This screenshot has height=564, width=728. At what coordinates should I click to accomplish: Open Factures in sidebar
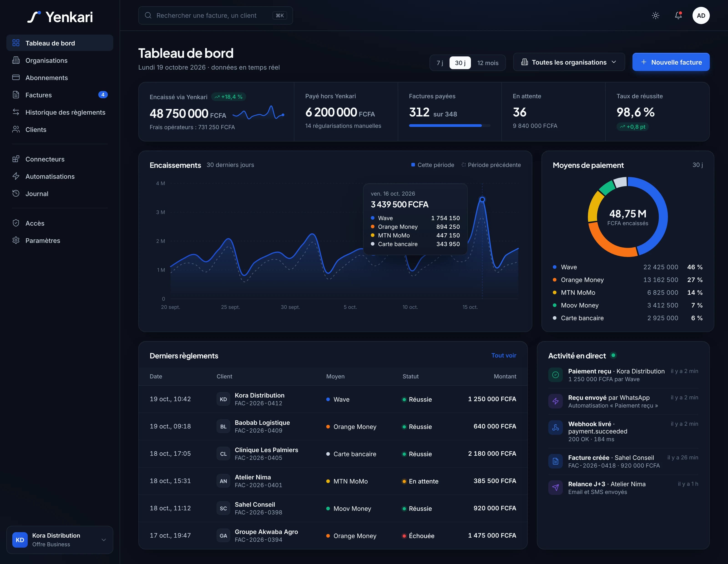pyautogui.click(x=60, y=95)
